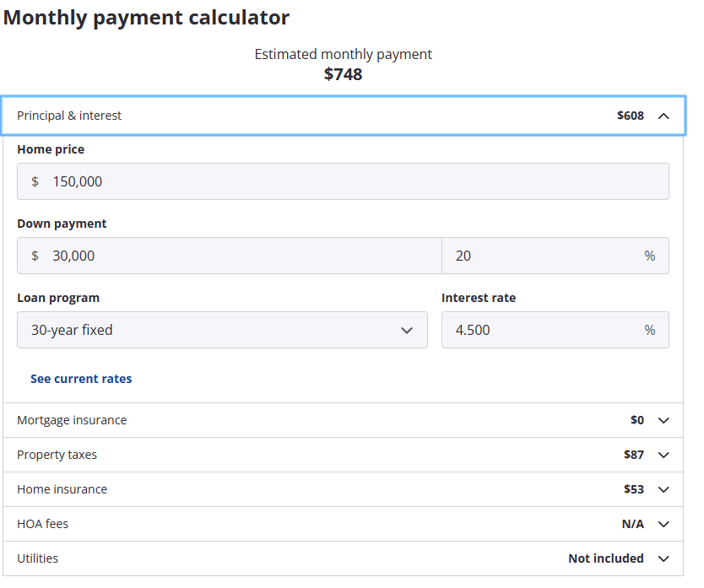
Task: Click the Principal & interest header label
Action: pos(69,116)
